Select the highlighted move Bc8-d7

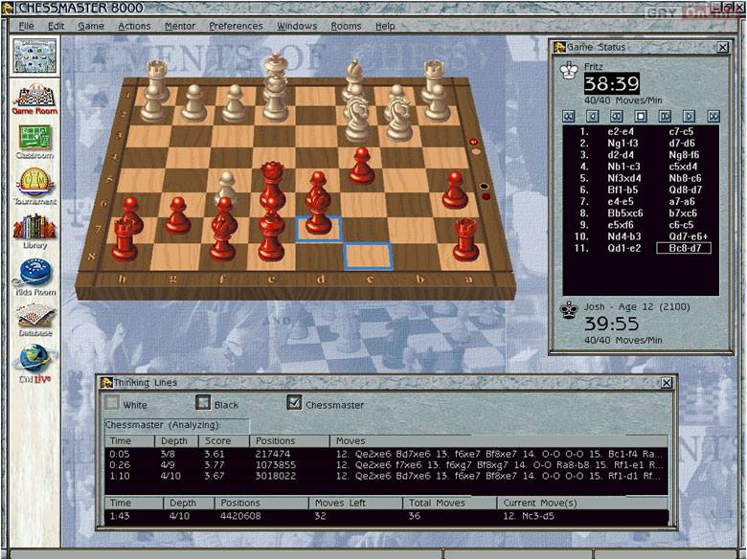point(684,248)
